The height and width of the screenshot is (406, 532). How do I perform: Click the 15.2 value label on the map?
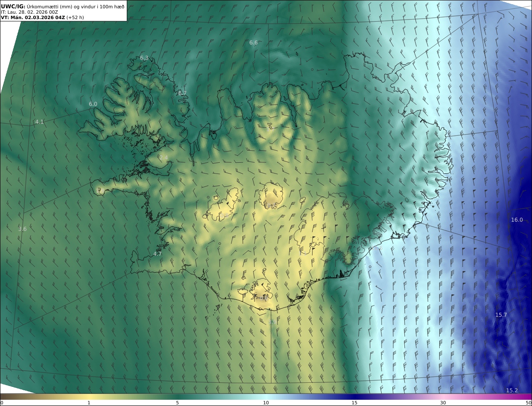coord(512,390)
